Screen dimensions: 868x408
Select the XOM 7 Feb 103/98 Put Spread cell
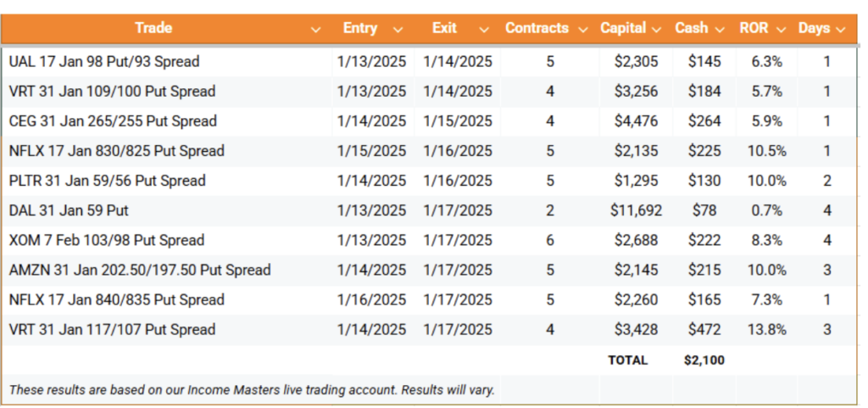[x=167, y=240]
